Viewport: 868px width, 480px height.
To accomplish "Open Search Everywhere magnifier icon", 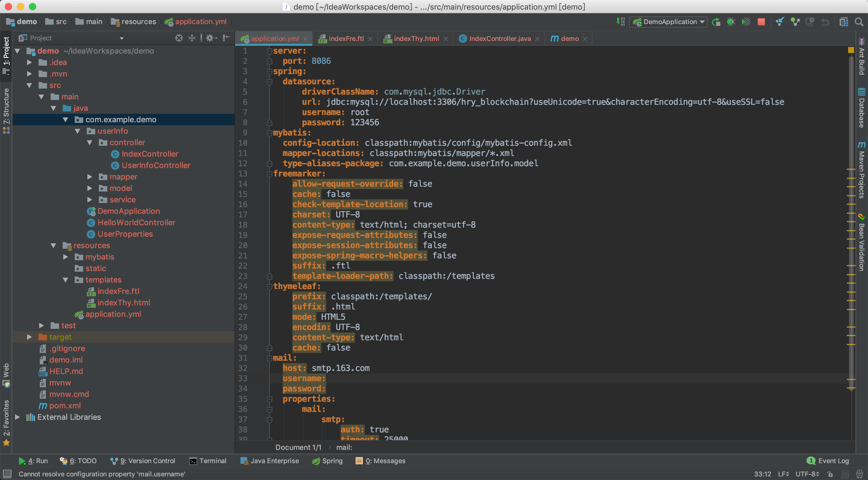I will tap(859, 22).
